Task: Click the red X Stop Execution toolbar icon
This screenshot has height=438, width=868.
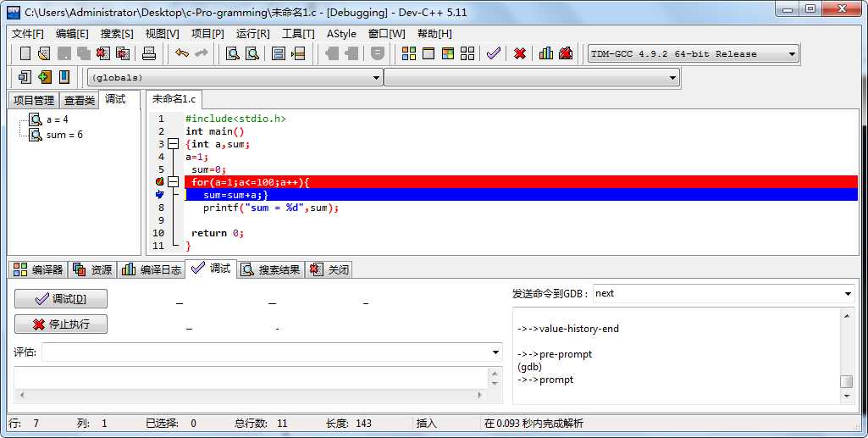Action: point(519,53)
